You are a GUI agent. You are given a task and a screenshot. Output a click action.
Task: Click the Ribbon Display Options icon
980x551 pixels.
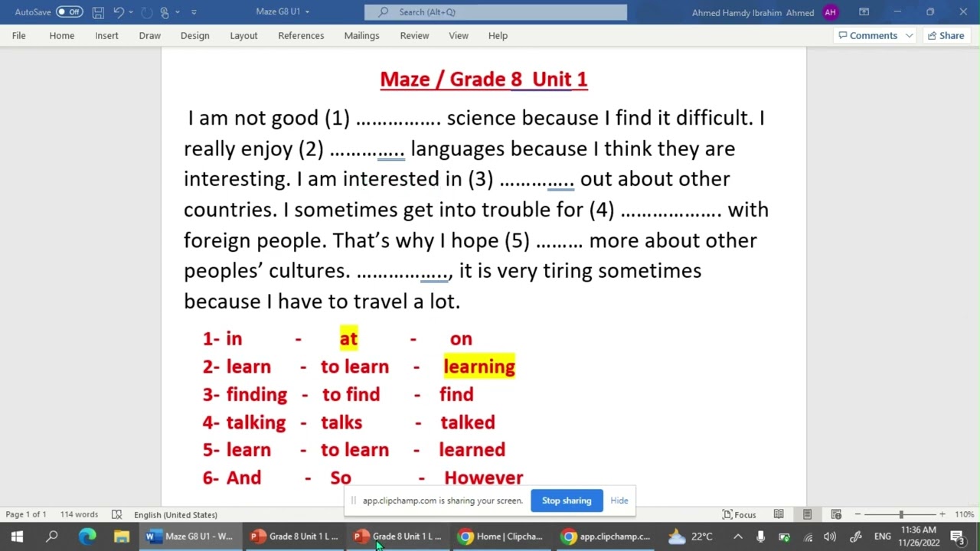[x=864, y=12]
